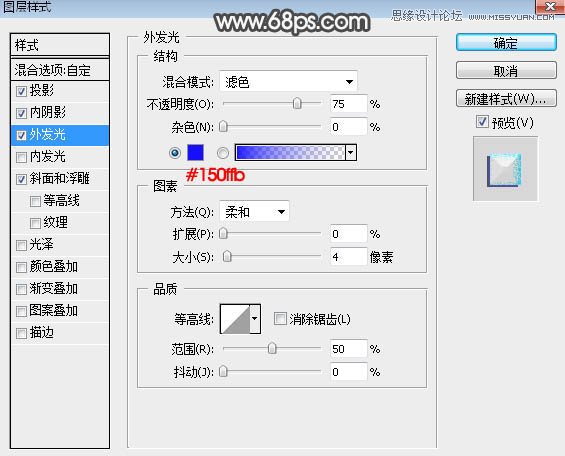
Task: Click the 扩展(P) spread slider handle
Action: coord(223,233)
